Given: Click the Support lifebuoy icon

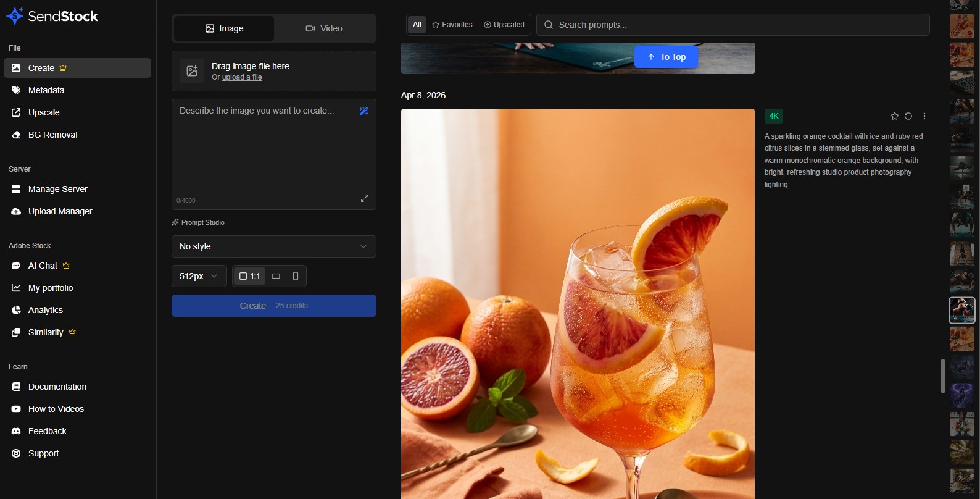Looking at the screenshot, I should pos(16,453).
